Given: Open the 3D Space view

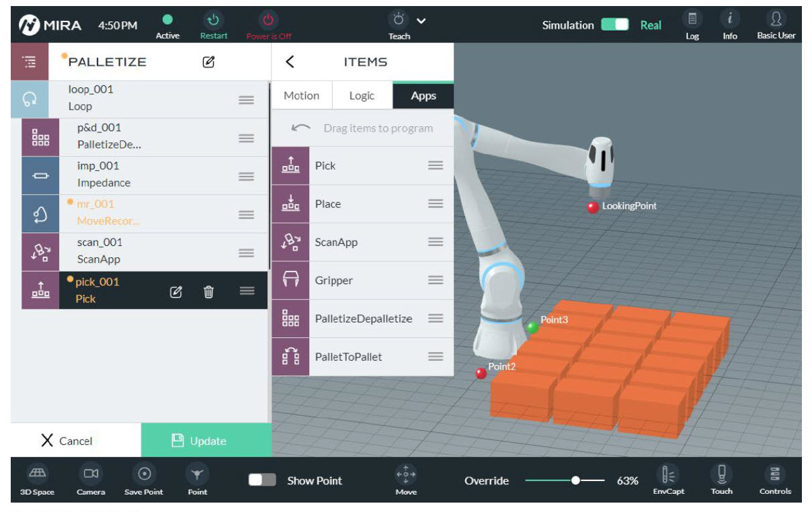Looking at the screenshot, I should (x=36, y=480).
